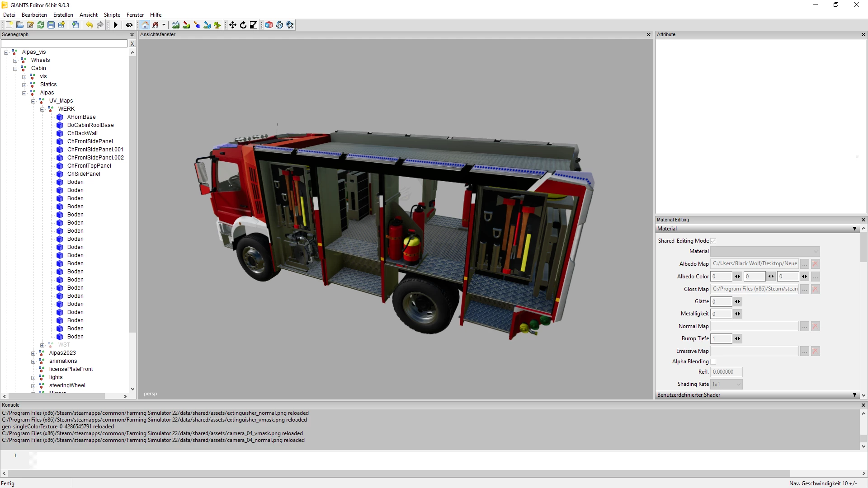Toggle the Shared-Editing Mode checkbox
Screen dimensions: 868x488
[x=713, y=241]
